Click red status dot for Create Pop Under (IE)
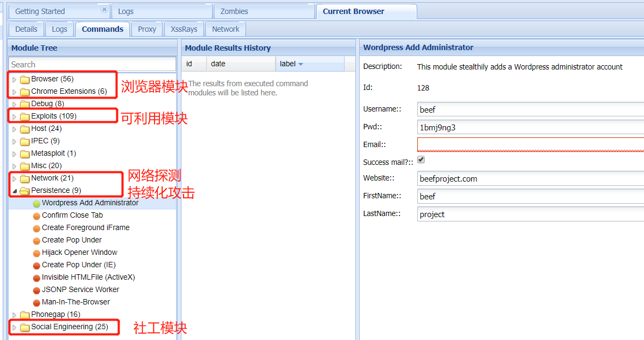Image resolution: width=644 pixels, height=340 pixels. pos(37,266)
